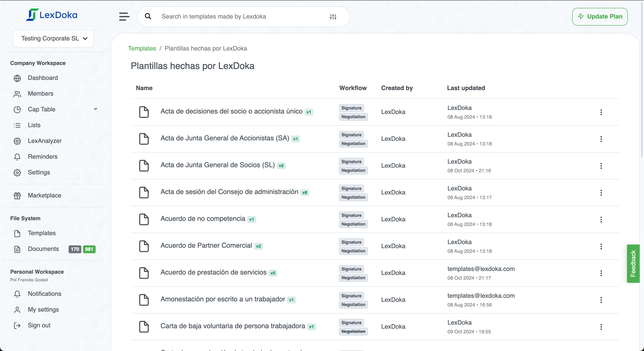Image resolution: width=644 pixels, height=351 pixels.
Task: Open Notifications in Personal Workspace
Action: click(44, 294)
